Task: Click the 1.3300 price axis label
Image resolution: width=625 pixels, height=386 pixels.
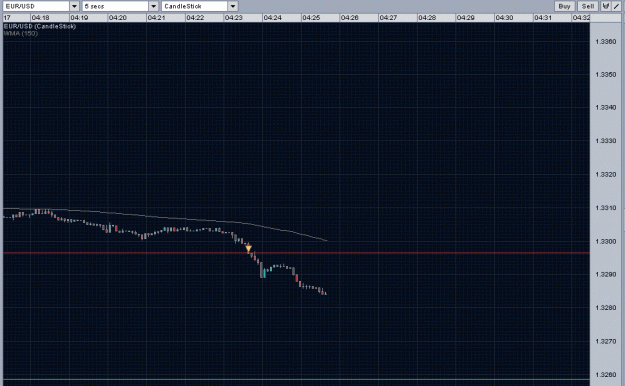Action: (x=605, y=241)
